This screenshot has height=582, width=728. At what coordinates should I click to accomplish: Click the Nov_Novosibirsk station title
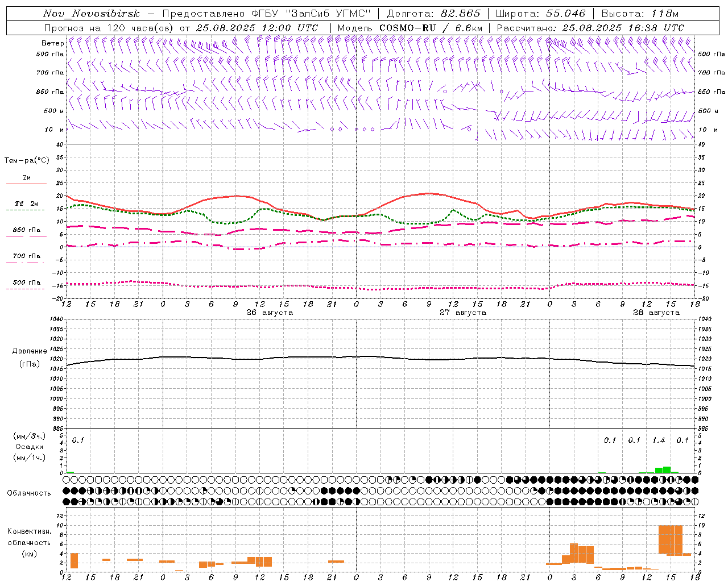(x=92, y=14)
